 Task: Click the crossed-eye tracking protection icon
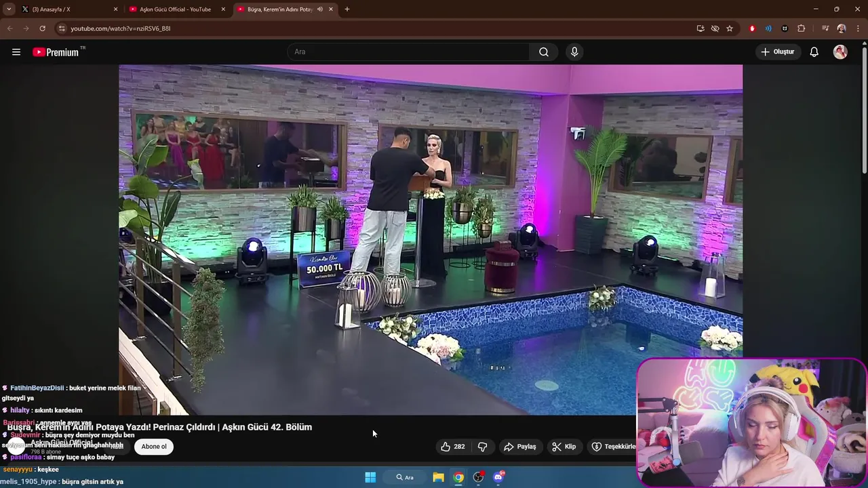point(715,28)
